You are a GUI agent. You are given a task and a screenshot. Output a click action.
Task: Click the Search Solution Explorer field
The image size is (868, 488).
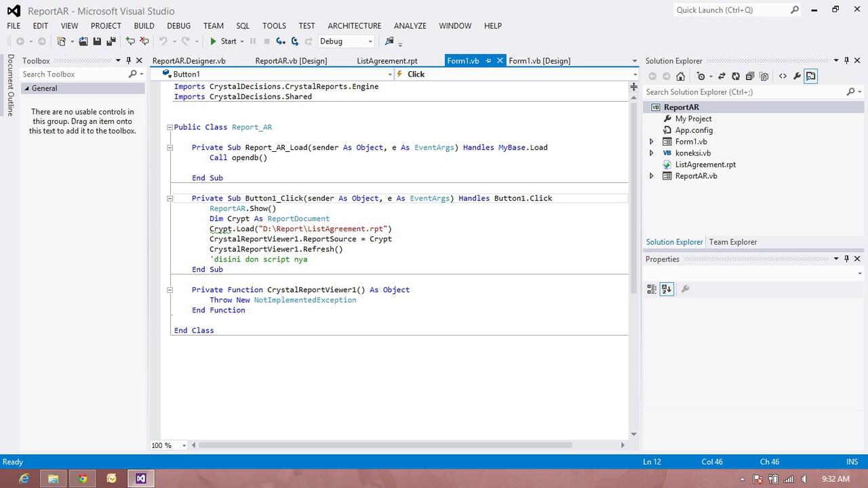coord(746,92)
